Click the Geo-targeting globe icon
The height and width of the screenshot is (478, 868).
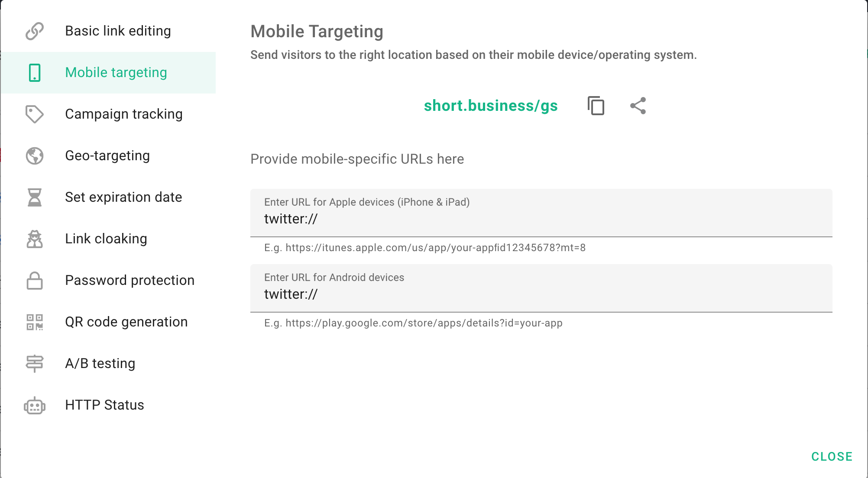35,155
